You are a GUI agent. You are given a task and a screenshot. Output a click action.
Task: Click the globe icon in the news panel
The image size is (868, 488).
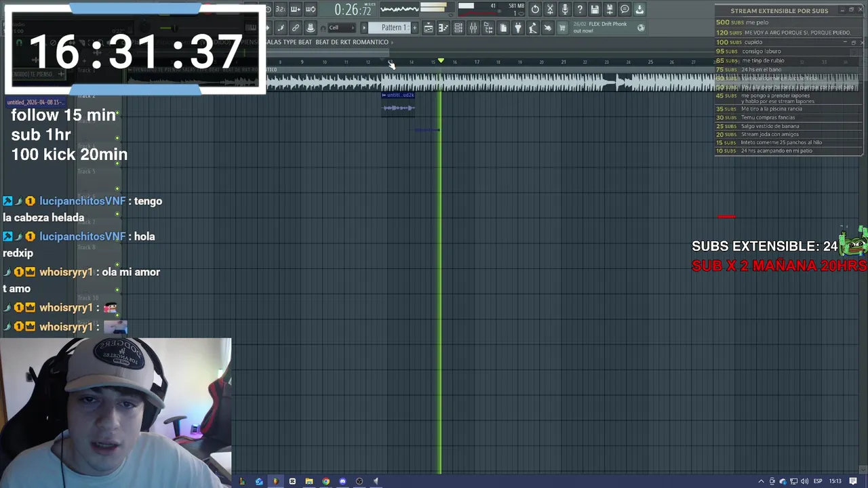(641, 28)
